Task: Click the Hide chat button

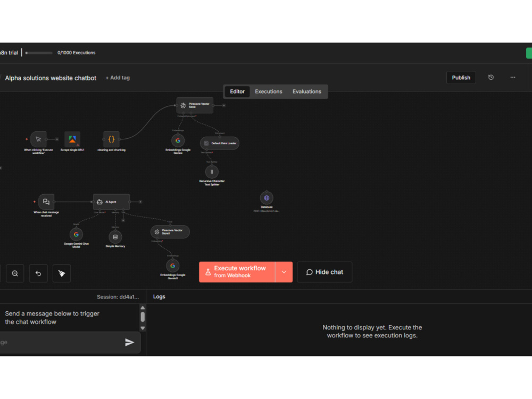Action: 325,272
